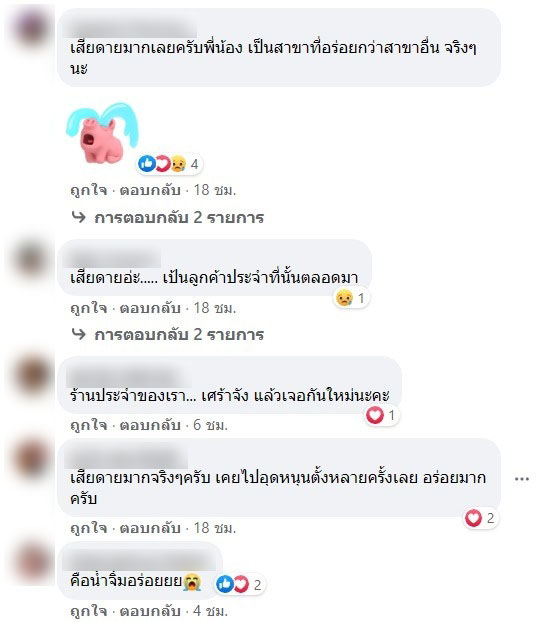Click heart reaction with count 2
This screenshot has height=622, width=538.
tap(480, 518)
